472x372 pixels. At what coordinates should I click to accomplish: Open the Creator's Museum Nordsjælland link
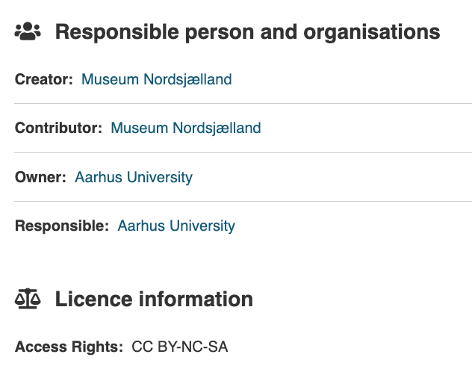(x=157, y=79)
